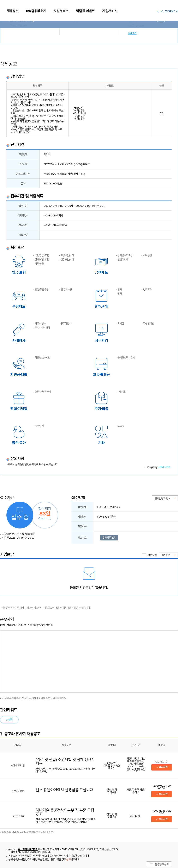
Task: Click the 계약직 employment type text
Action: pyautogui.click(x=47, y=154)
